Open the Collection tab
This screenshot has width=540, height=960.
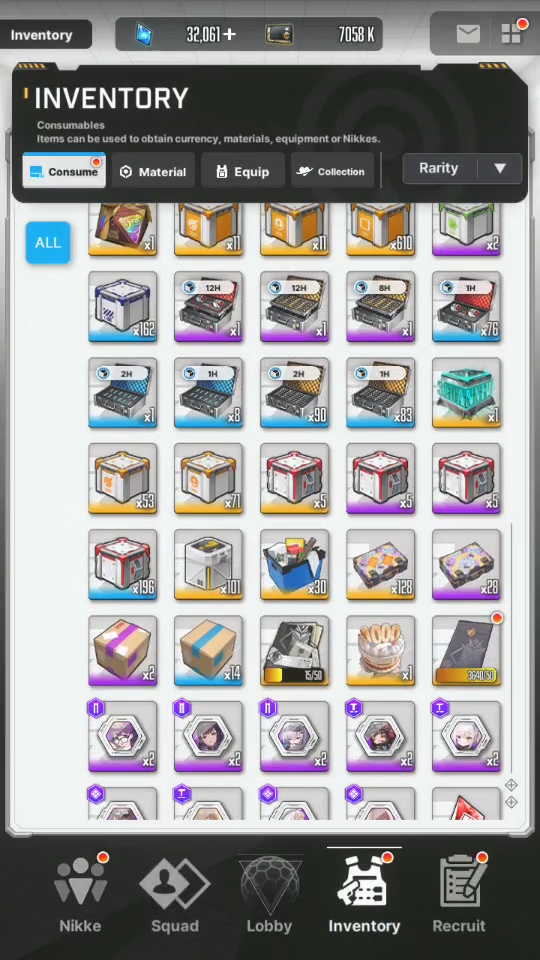(332, 171)
